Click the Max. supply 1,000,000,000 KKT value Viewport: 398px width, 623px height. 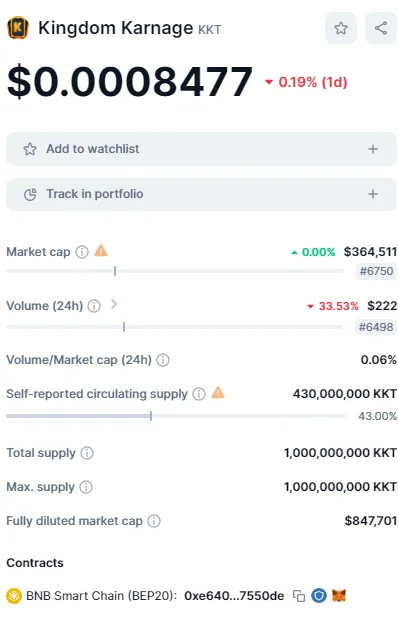point(340,487)
